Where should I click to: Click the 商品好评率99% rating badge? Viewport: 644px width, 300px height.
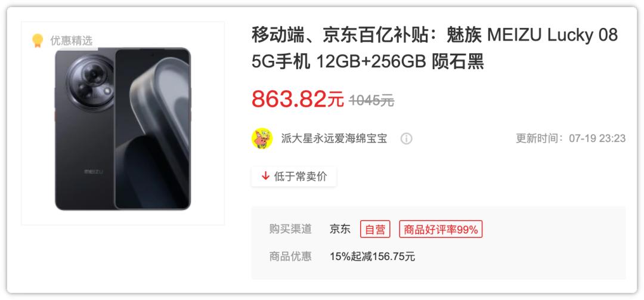click(x=441, y=229)
